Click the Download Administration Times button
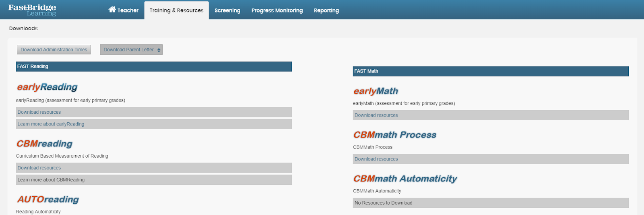644x215 pixels. tap(54, 50)
